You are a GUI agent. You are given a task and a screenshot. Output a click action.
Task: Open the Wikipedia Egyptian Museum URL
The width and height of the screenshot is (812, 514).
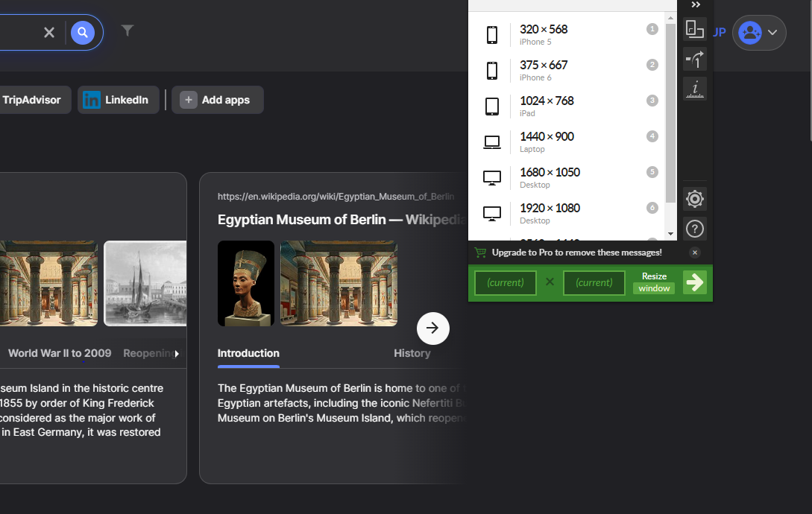point(336,197)
